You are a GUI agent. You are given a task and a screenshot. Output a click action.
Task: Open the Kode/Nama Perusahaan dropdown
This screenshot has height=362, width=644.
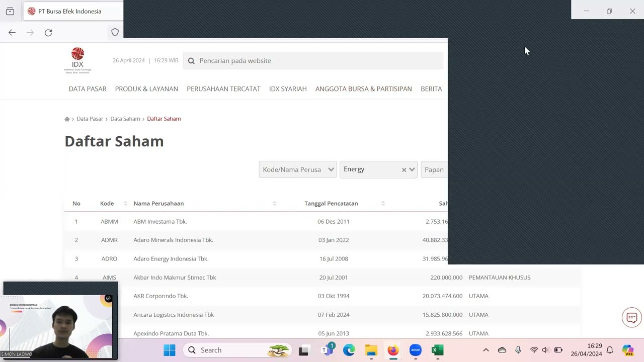coord(298,170)
